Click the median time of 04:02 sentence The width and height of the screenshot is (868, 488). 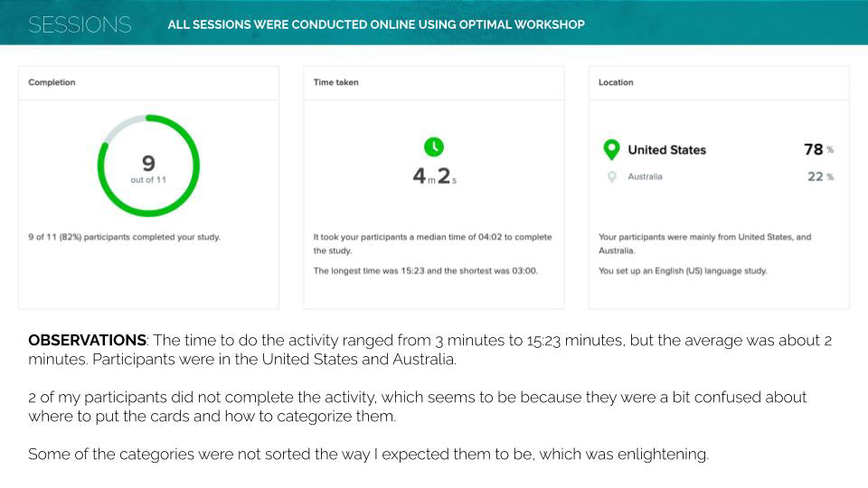[x=432, y=243]
